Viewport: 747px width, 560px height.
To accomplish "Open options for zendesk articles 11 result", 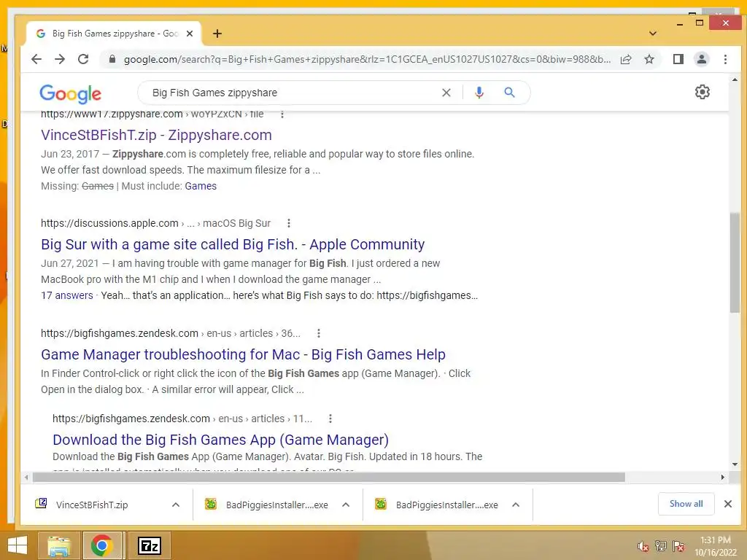I will [330, 419].
